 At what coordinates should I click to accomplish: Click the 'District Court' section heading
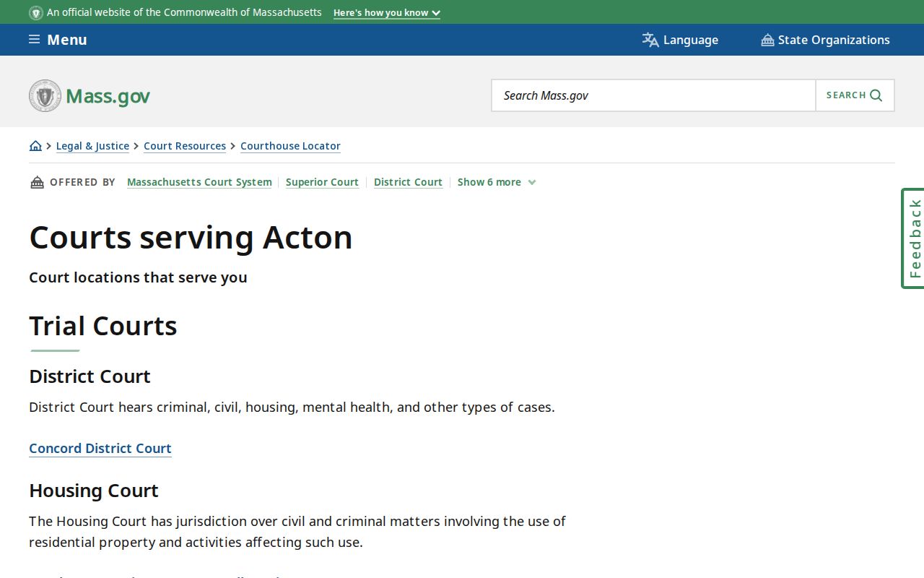tap(90, 376)
